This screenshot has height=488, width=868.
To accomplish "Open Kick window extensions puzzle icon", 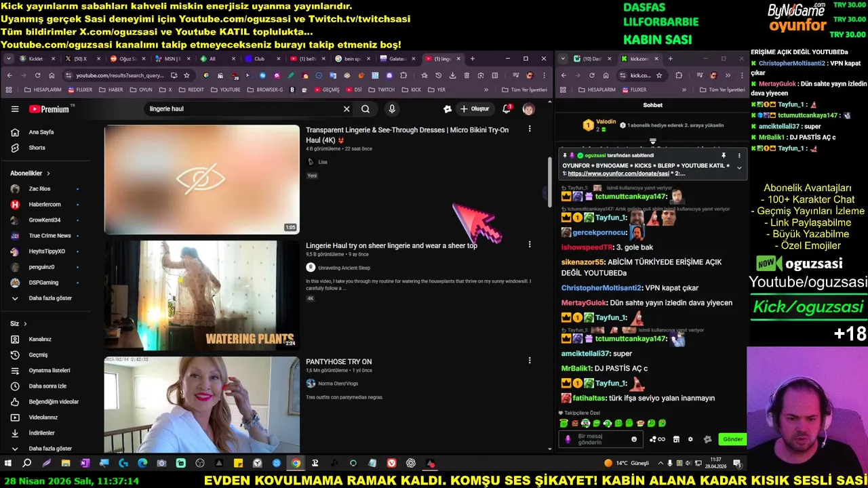I will 679,75.
